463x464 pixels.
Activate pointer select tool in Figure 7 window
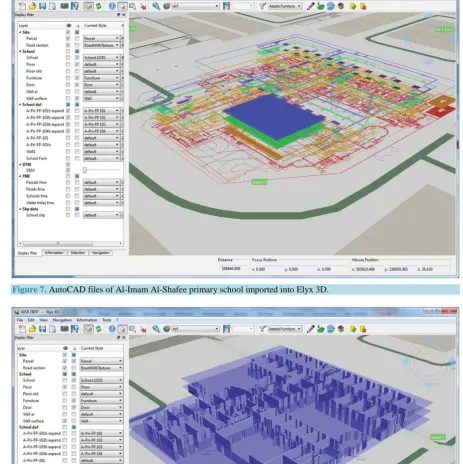(x=122, y=6)
